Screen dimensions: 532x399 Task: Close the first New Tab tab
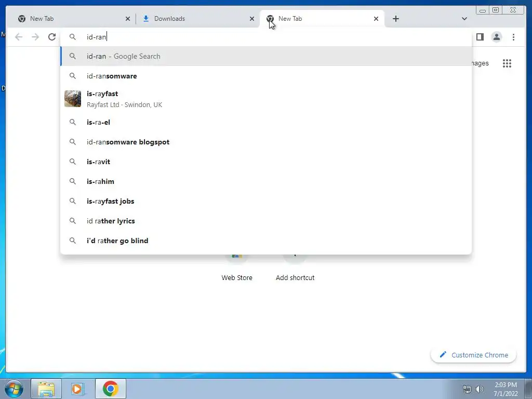point(128,19)
